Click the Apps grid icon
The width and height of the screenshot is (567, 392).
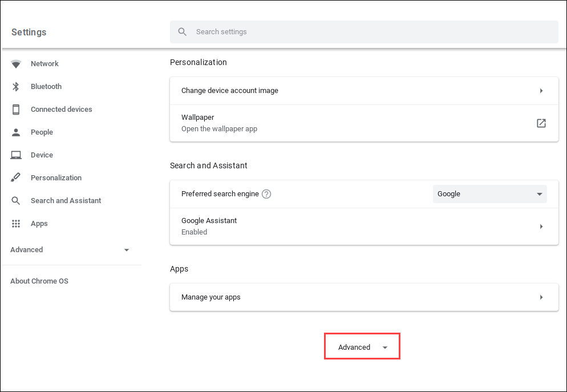(x=16, y=224)
